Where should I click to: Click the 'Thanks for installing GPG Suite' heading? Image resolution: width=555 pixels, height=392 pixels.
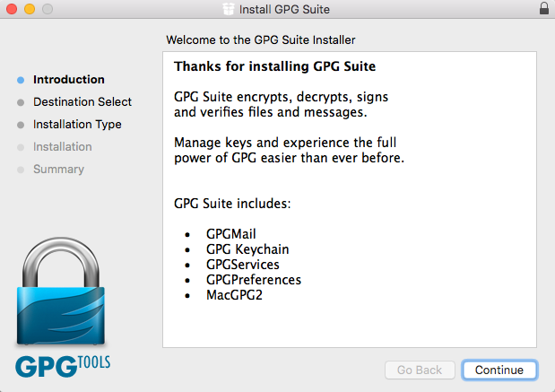click(274, 66)
